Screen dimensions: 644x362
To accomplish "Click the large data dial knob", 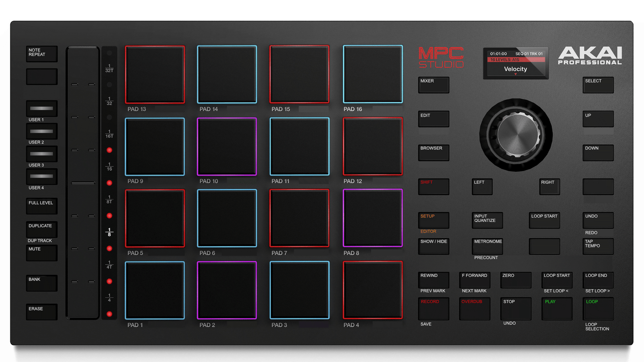I will point(516,134).
